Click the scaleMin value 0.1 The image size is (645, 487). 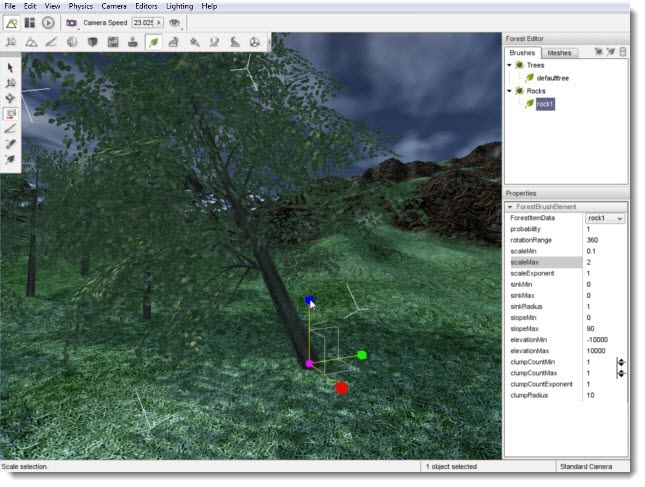pyautogui.click(x=591, y=251)
